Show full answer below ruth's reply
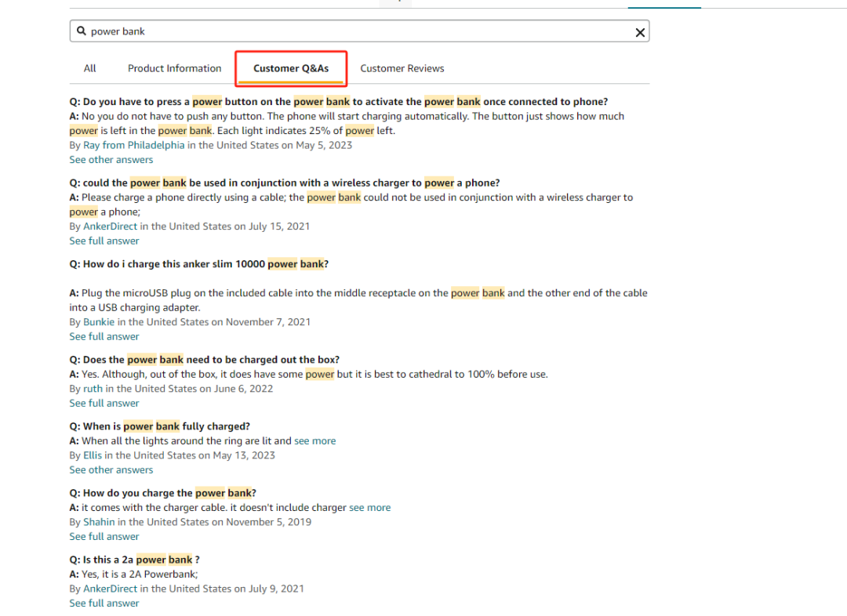 [104, 403]
